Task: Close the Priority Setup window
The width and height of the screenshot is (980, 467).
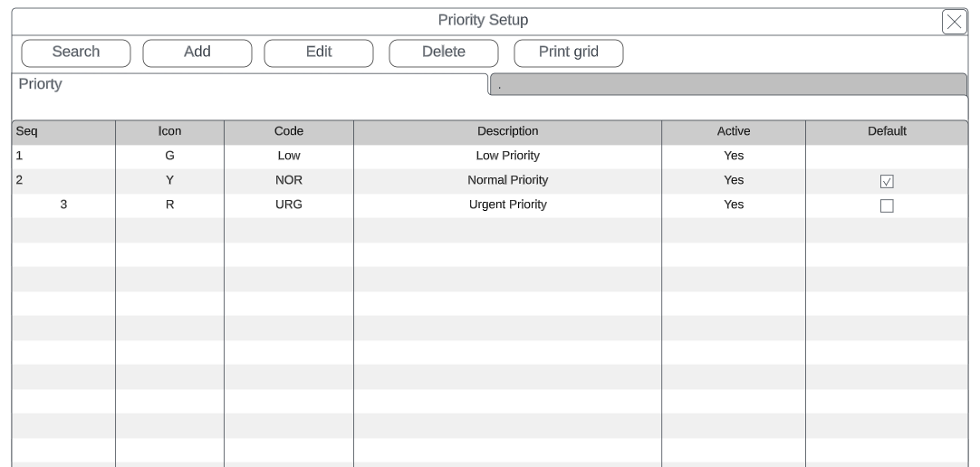Action: pos(955,22)
